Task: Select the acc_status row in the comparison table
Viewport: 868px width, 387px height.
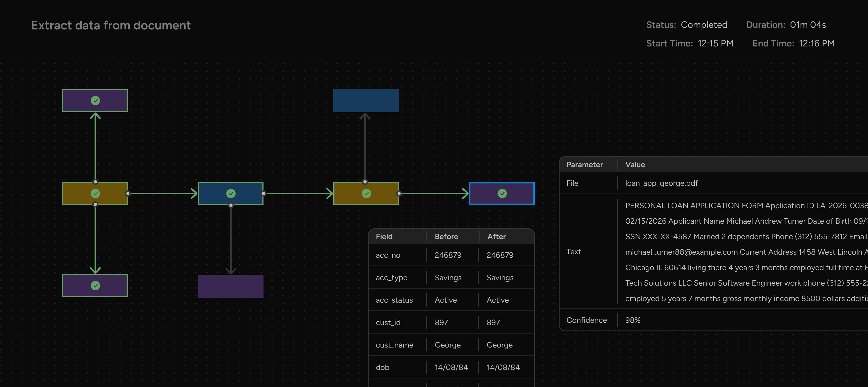Action: coord(451,300)
